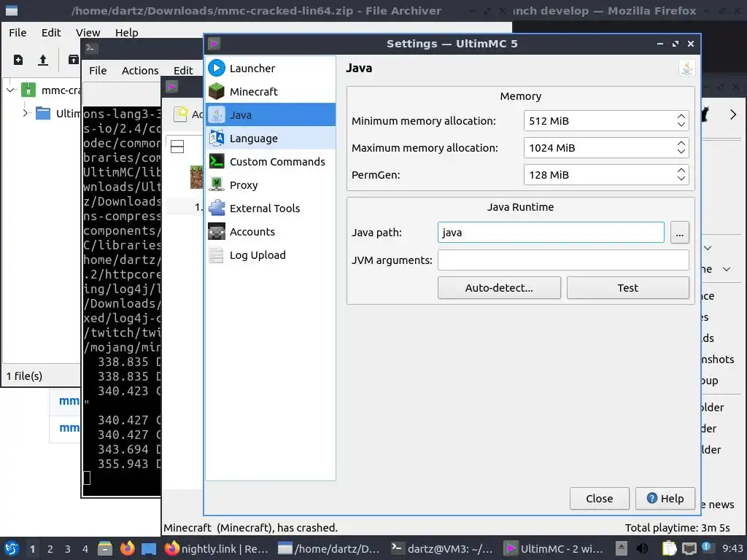Switch to workspace 2
The height and width of the screenshot is (560, 747).
[x=50, y=549]
